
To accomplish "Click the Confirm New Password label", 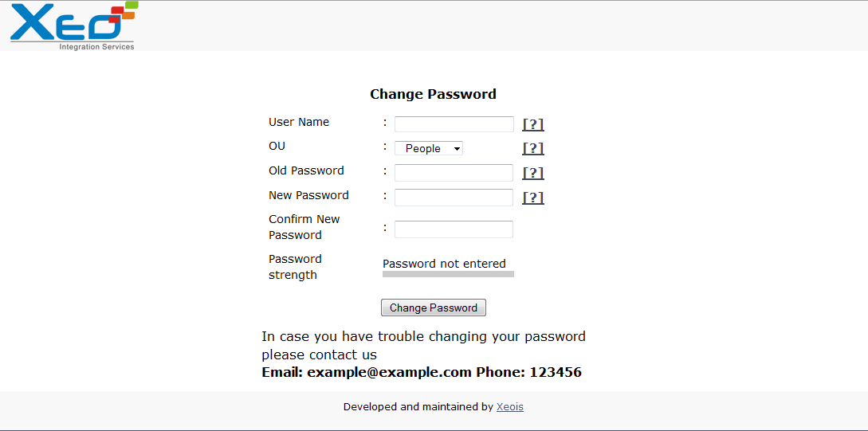I will point(304,227).
